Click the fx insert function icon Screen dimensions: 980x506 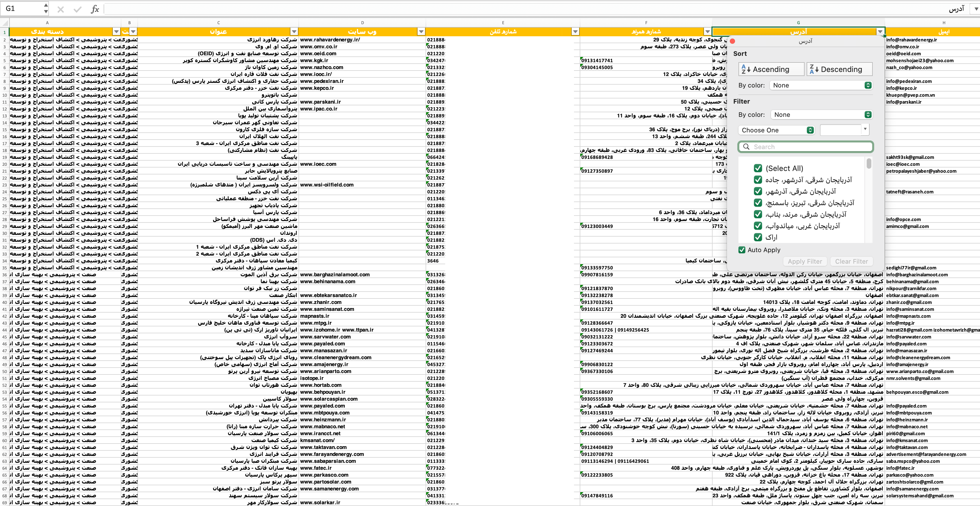pyautogui.click(x=95, y=9)
